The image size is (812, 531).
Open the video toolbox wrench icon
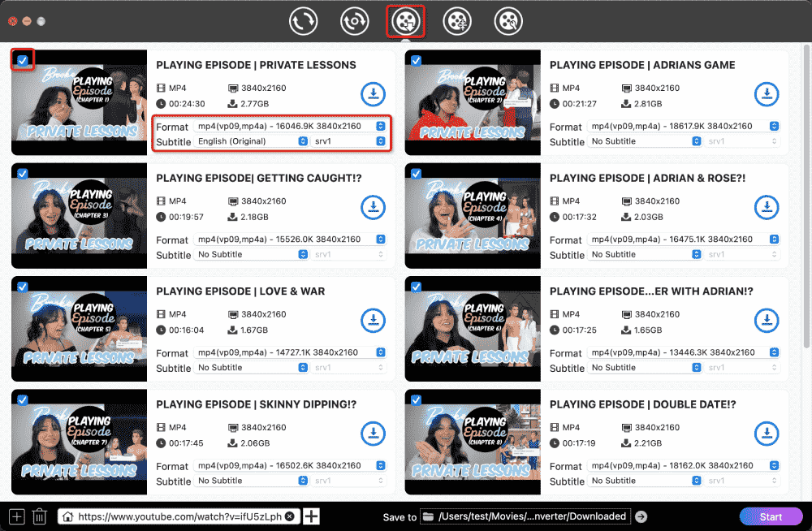[x=509, y=21]
